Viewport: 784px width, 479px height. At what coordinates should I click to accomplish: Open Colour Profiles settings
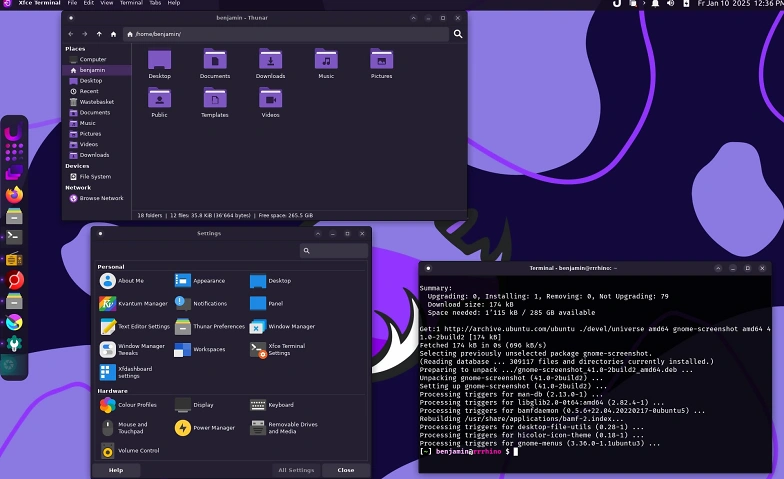coord(128,405)
